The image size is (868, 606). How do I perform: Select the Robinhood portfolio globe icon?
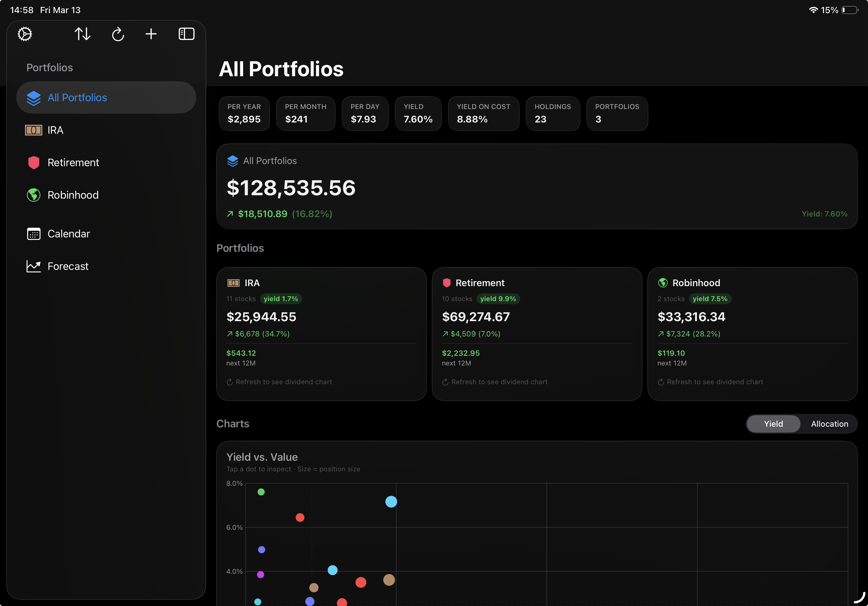coord(33,195)
